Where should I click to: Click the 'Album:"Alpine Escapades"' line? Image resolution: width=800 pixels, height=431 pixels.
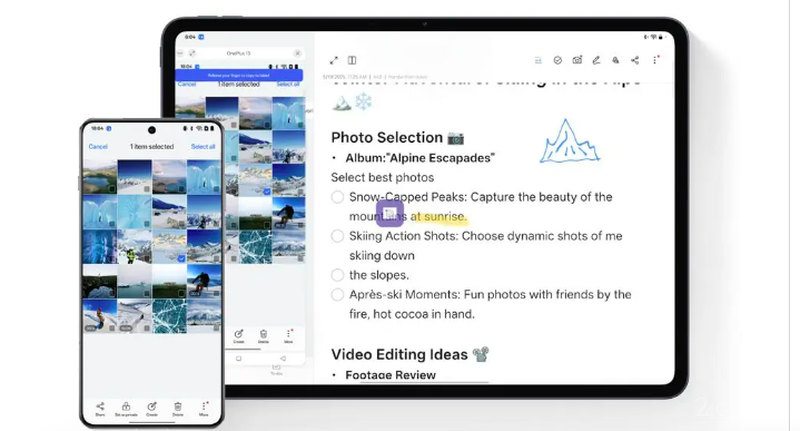(420, 158)
